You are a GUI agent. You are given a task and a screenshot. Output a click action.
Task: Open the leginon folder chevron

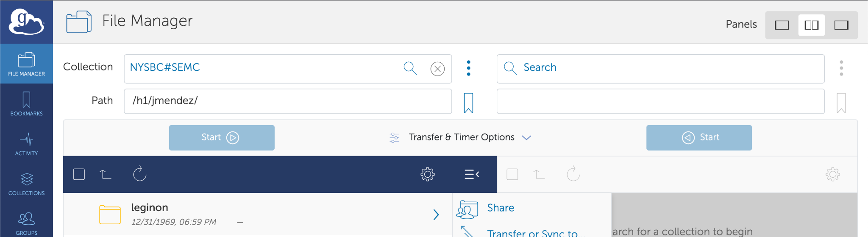click(436, 215)
